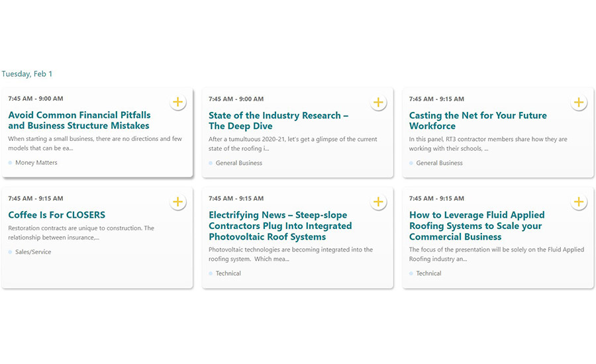Click the Sales/Service category tag
The height and width of the screenshot is (364, 596).
tap(33, 252)
